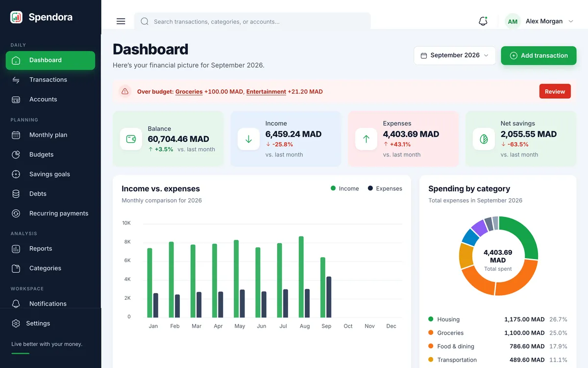
Task: Click the Recurring payments cycle icon
Action: tap(16, 213)
